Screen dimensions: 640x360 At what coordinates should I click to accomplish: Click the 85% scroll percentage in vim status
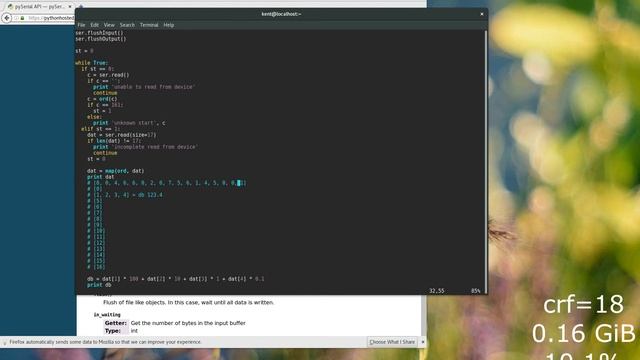point(476,291)
